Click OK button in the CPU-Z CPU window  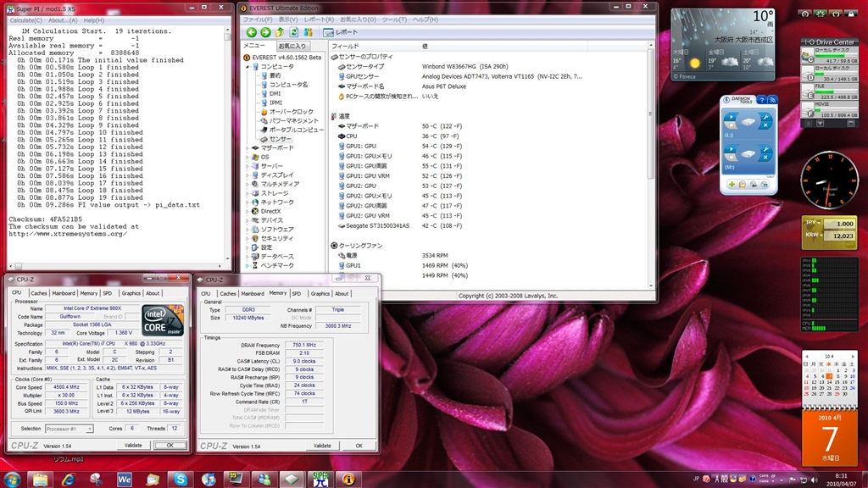(170, 445)
